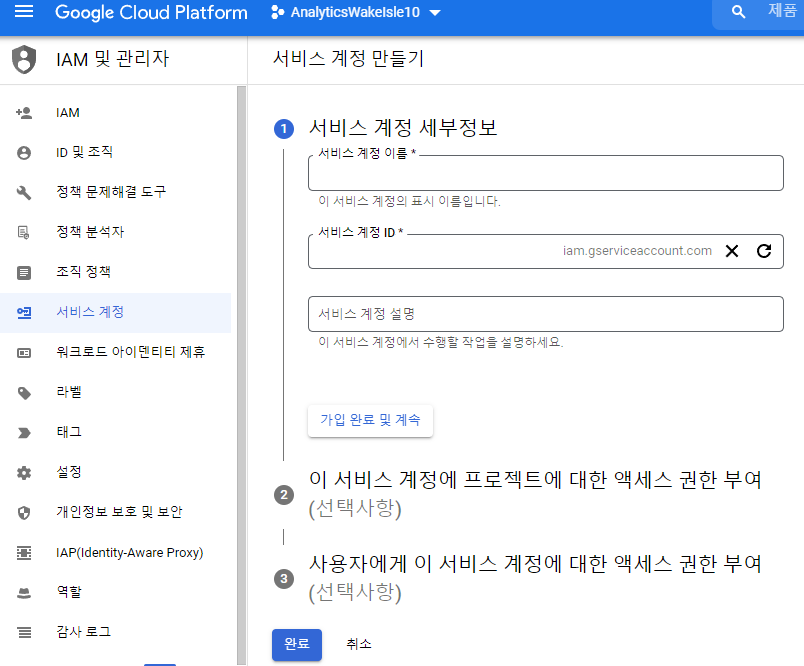This screenshot has width=804, height=666.
Task: Open 워크로드 아이덴티티 제휴
Action: pos(130,352)
